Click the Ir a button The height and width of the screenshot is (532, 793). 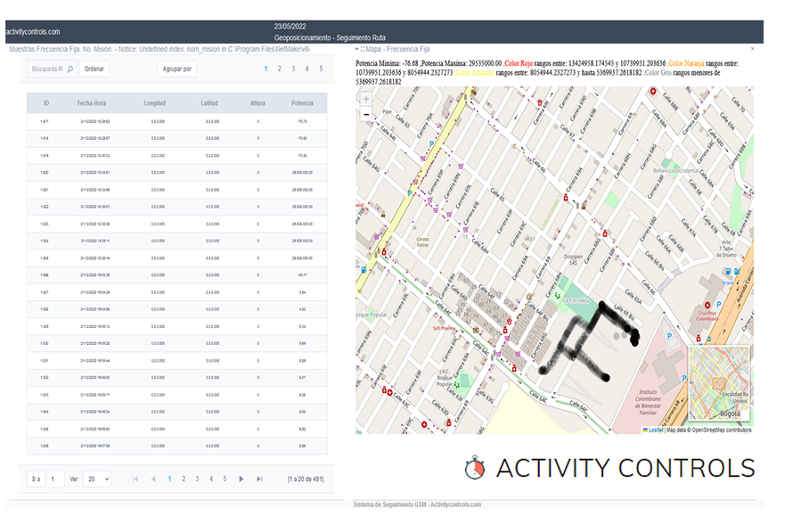click(x=36, y=479)
